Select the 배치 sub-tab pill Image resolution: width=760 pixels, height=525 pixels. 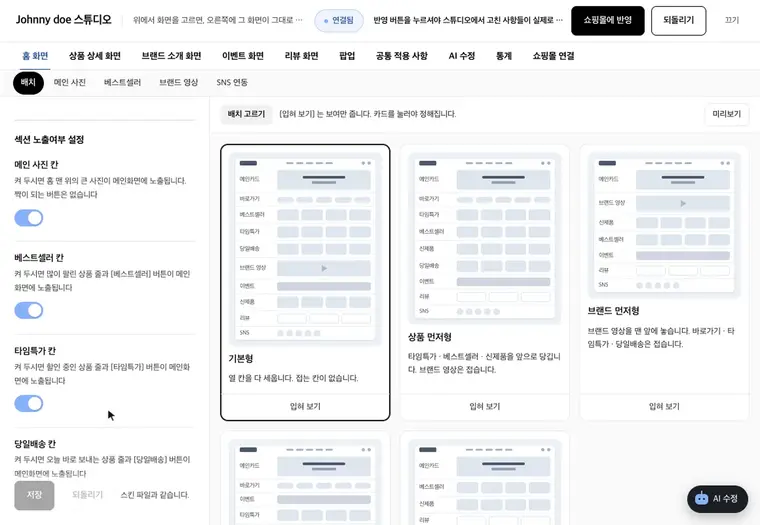[x=28, y=82]
